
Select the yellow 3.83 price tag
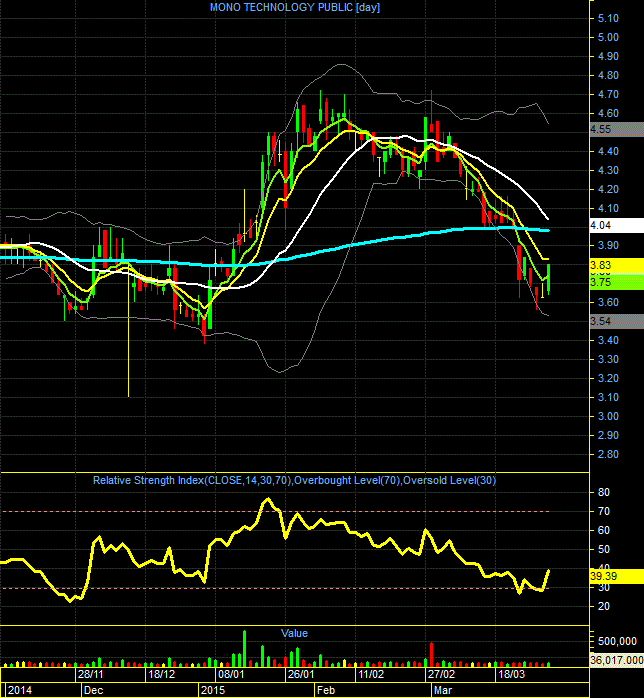[x=616, y=265]
